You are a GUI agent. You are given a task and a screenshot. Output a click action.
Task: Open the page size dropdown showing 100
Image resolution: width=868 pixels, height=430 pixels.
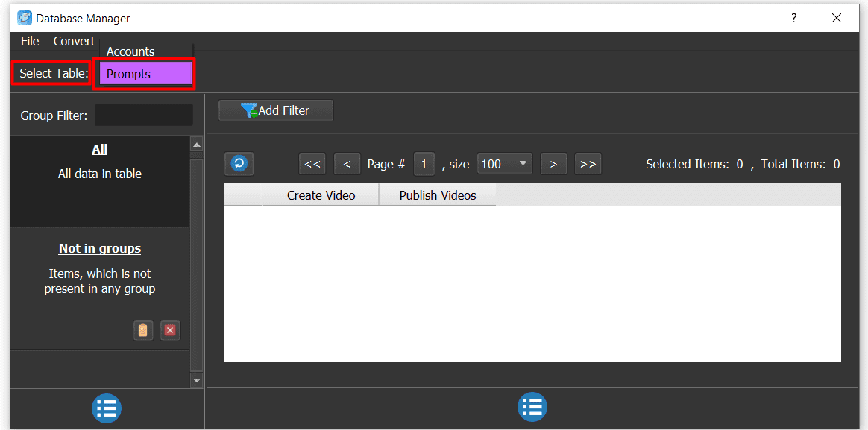pos(505,163)
